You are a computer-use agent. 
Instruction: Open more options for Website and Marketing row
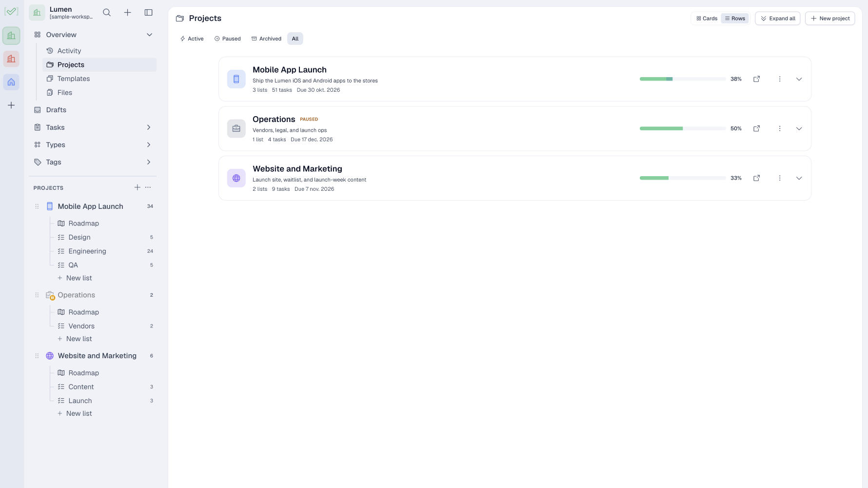(x=780, y=178)
